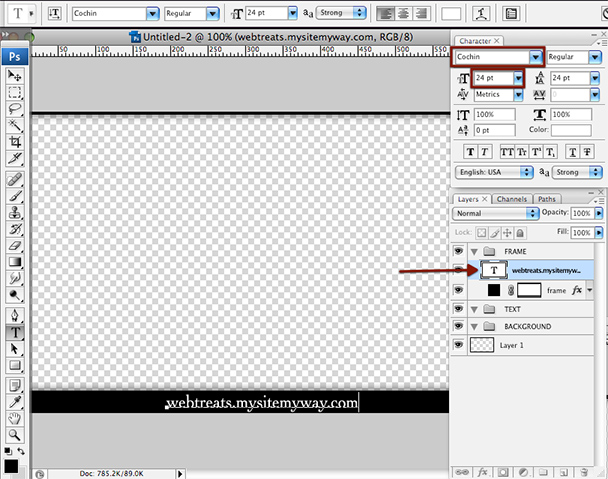
Task: Toggle Faux Bold in Character panel
Action: [x=470, y=152]
